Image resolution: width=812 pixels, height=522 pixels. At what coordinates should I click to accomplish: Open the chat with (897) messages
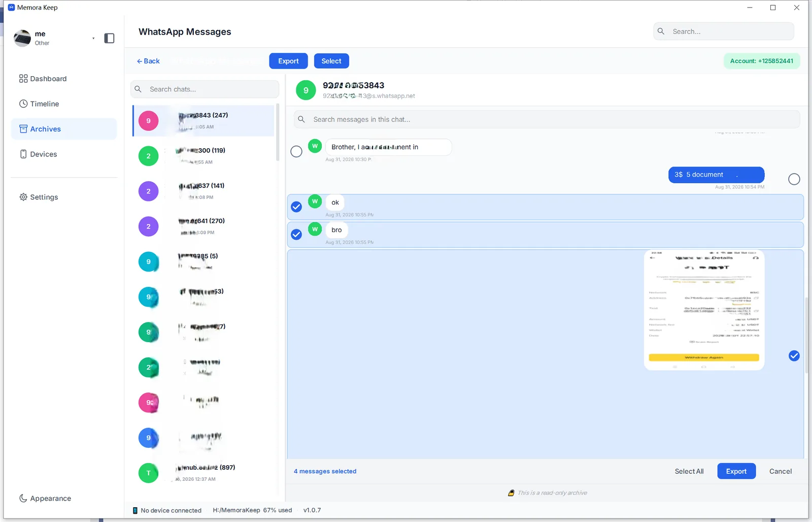click(x=204, y=473)
